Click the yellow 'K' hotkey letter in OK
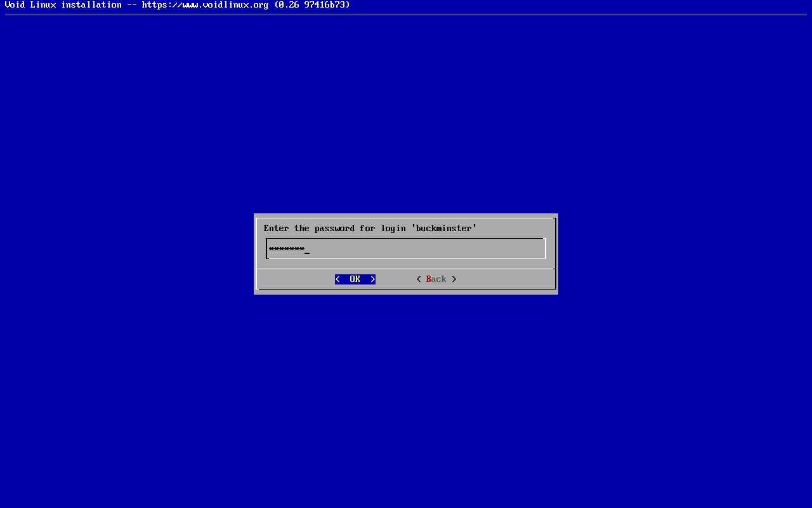The height and width of the screenshot is (508, 812). [x=358, y=279]
